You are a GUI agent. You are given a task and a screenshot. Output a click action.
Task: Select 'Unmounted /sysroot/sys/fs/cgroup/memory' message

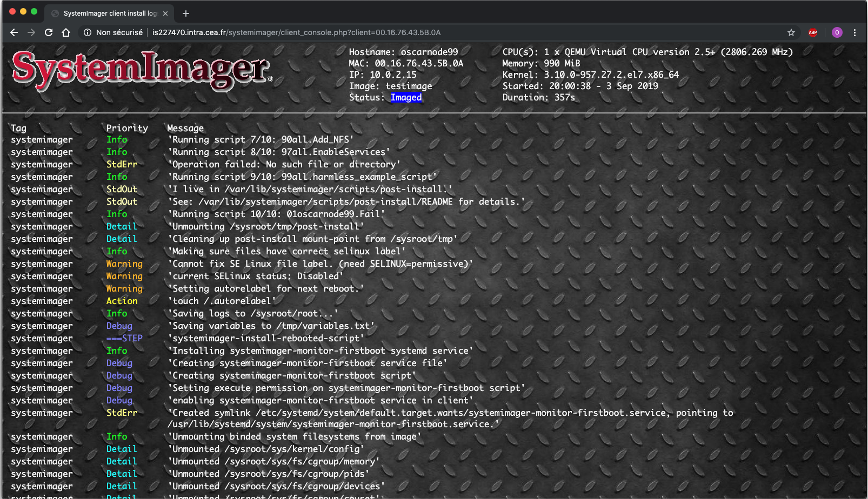point(273,461)
